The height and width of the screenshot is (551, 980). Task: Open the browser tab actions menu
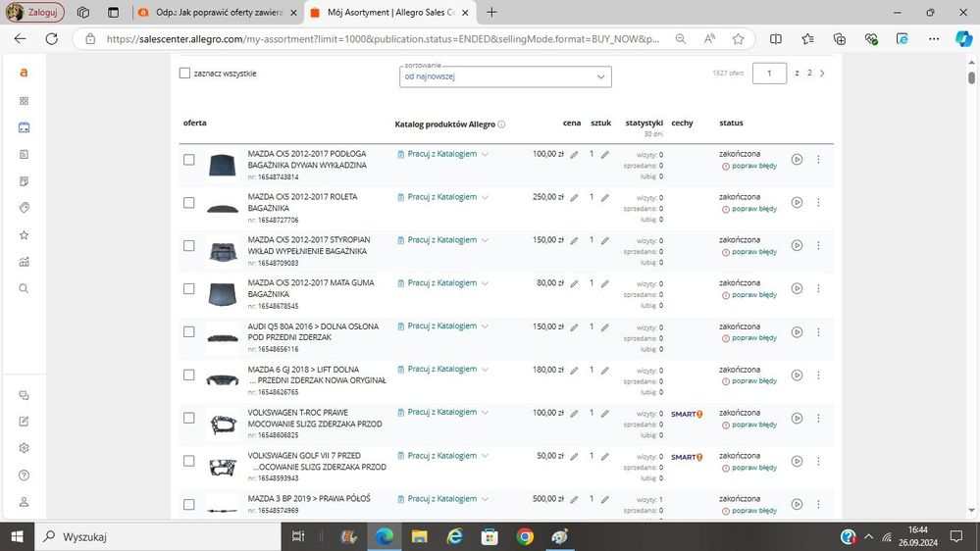[x=113, y=13]
